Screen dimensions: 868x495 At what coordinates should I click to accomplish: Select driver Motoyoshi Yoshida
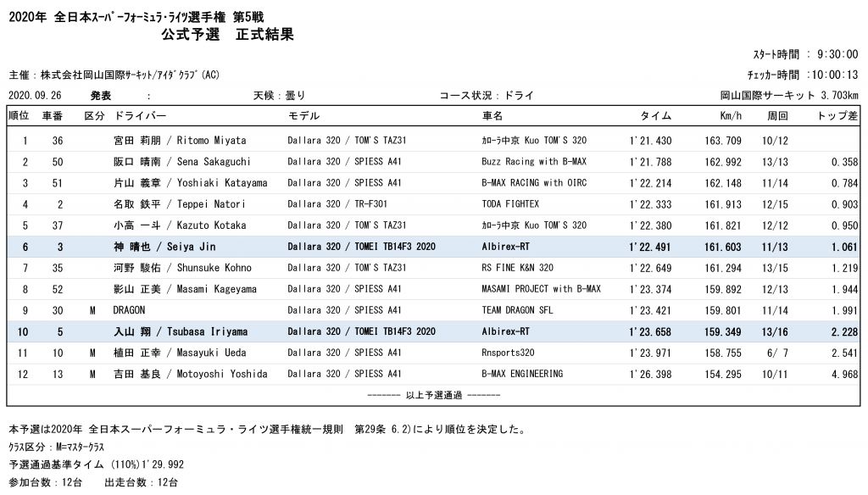(191, 375)
